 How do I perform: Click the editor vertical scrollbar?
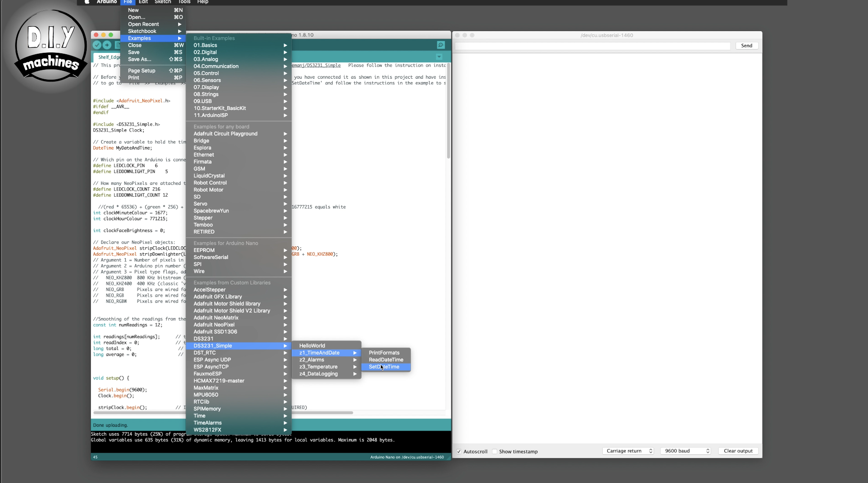(448, 111)
